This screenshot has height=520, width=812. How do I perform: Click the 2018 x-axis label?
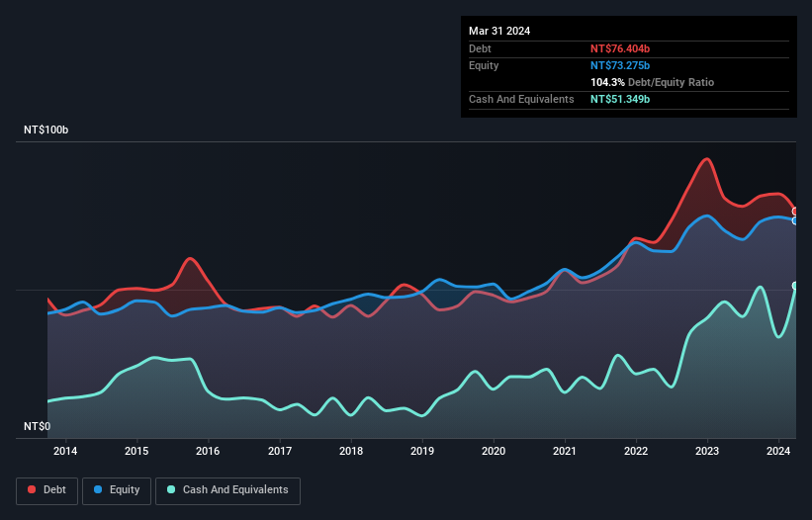[351, 451]
